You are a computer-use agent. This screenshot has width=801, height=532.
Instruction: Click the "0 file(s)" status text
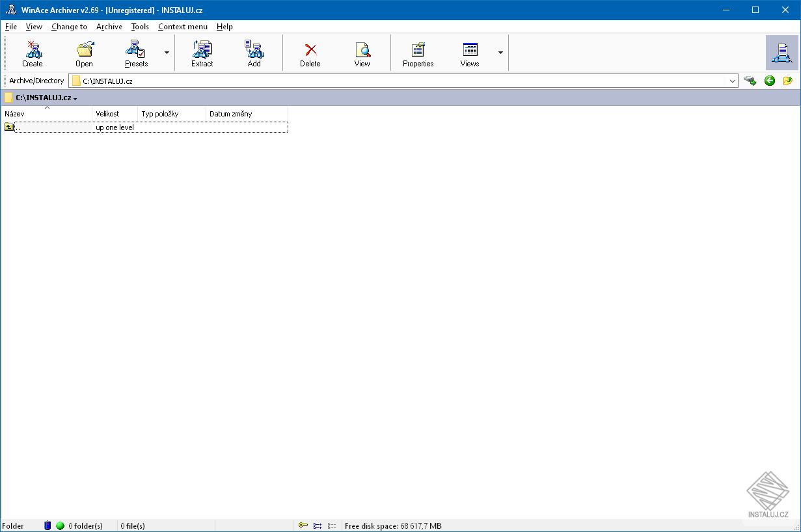tap(133, 526)
